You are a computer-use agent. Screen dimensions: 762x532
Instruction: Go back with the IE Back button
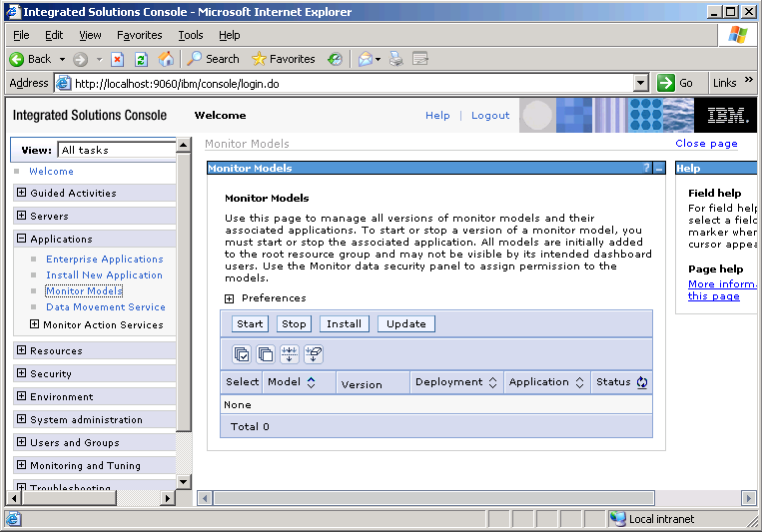coord(30,59)
